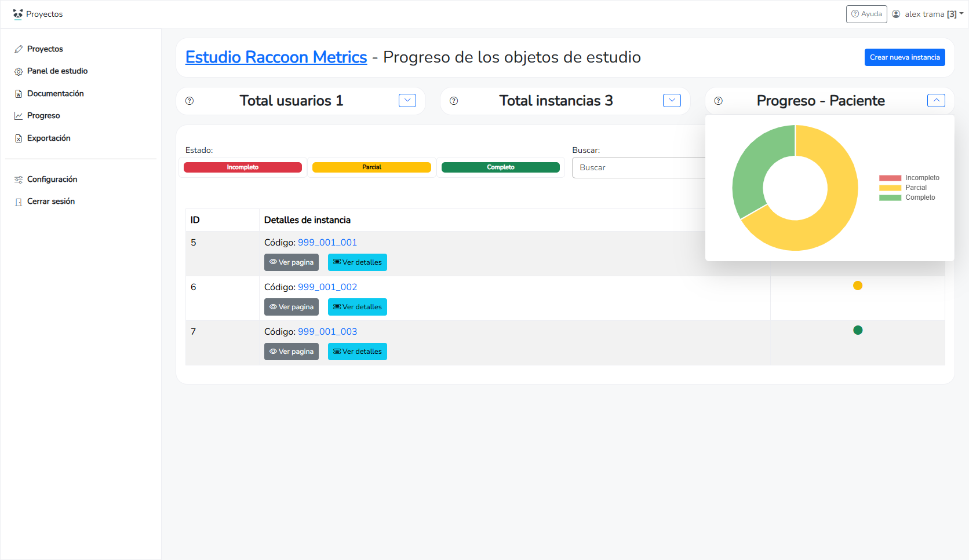Expand the Total instancias card
Image resolution: width=969 pixels, height=560 pixels.
coord(672,101)
